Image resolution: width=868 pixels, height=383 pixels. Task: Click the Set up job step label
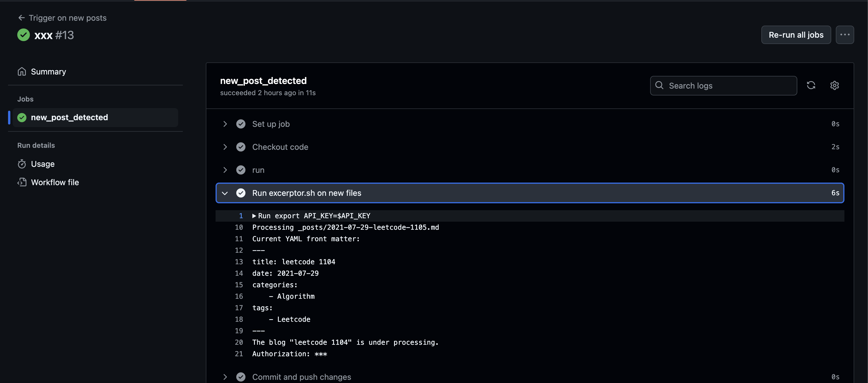(x=271, y=124)
